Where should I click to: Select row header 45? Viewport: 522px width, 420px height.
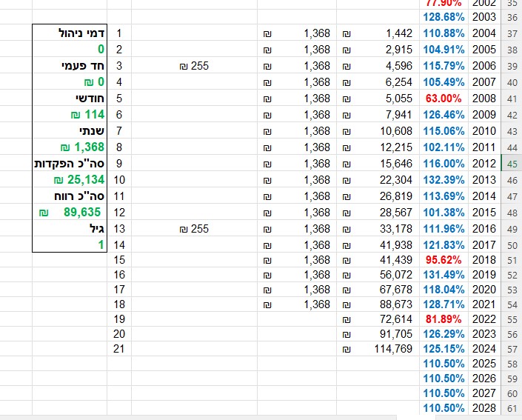pos(512,164)
